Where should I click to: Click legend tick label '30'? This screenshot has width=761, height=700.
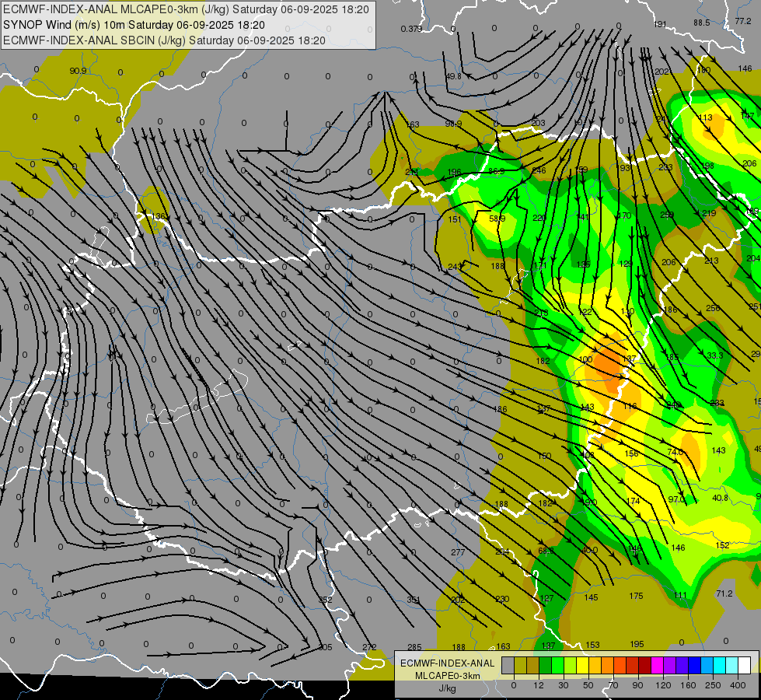click(564, 685)
